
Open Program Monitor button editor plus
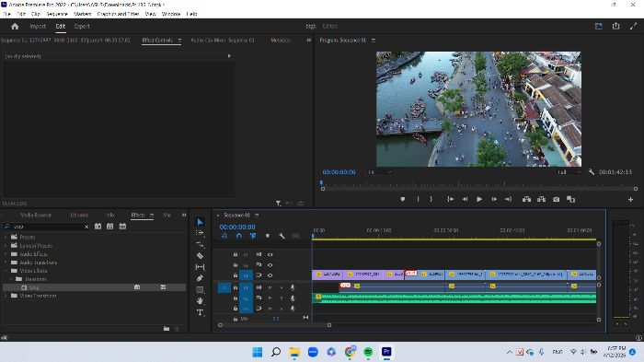point(630,200)
